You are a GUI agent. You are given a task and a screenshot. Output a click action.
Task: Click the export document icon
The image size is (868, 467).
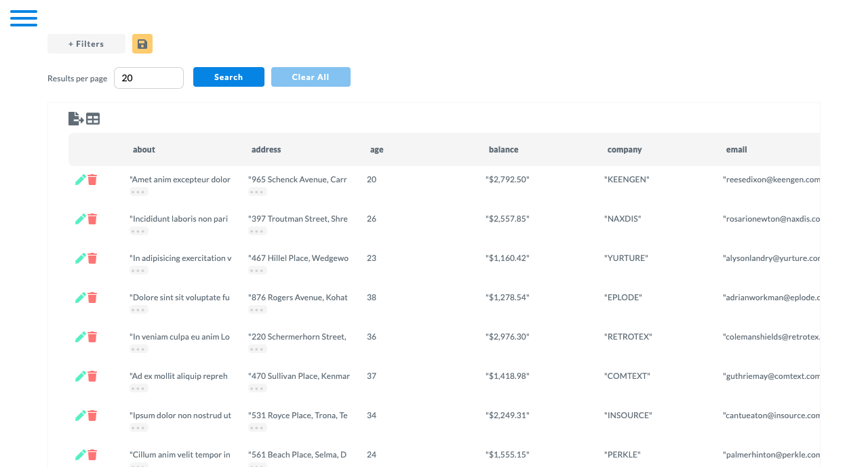(76, 119)
